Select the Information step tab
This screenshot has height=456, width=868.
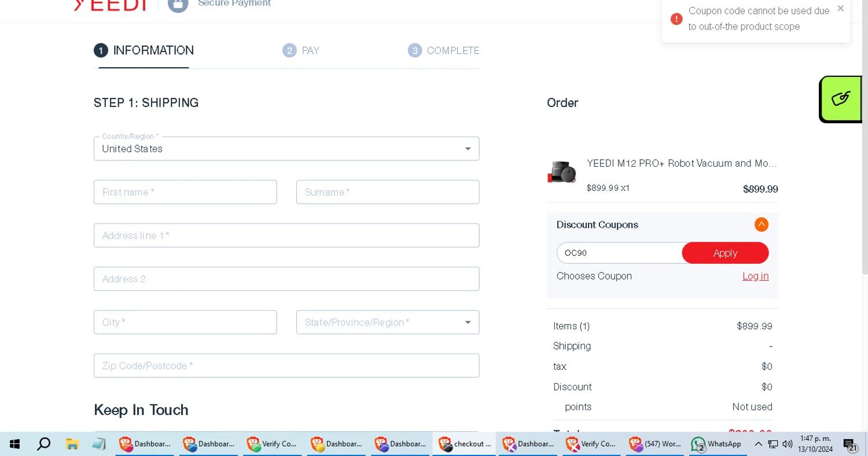coord(144,50)
